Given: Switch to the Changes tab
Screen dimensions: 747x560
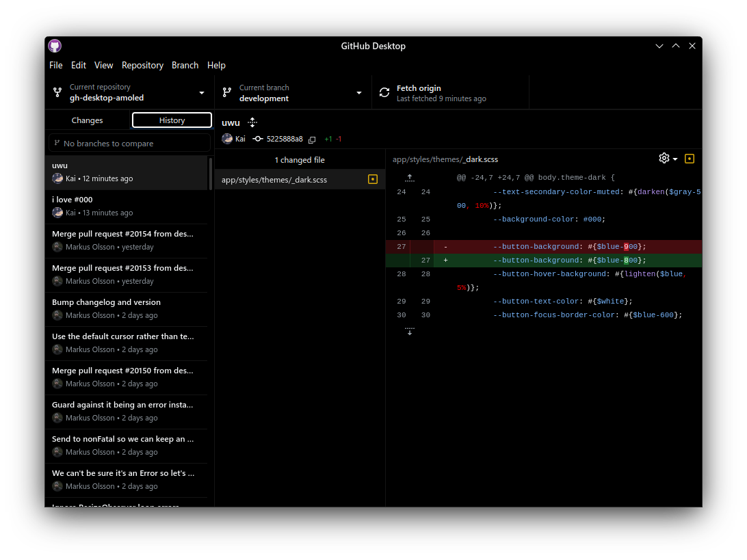Looking at the screenshot, I should click(x=88, y=120).
